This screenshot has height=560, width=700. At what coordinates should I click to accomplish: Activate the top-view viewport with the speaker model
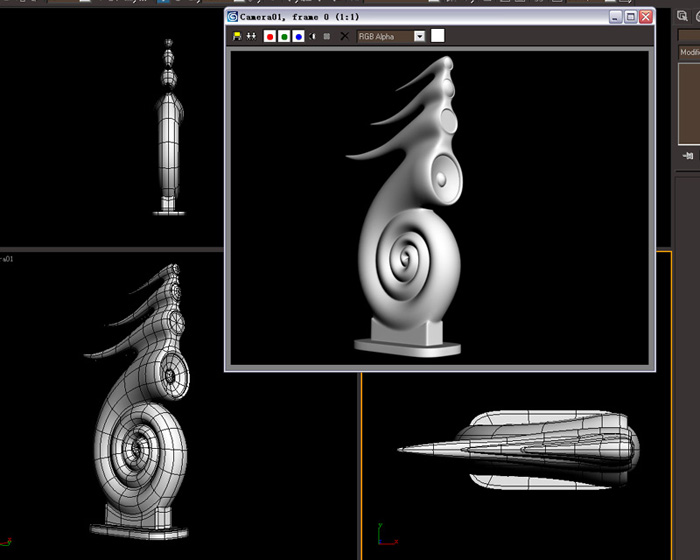(x=519, y=450)
